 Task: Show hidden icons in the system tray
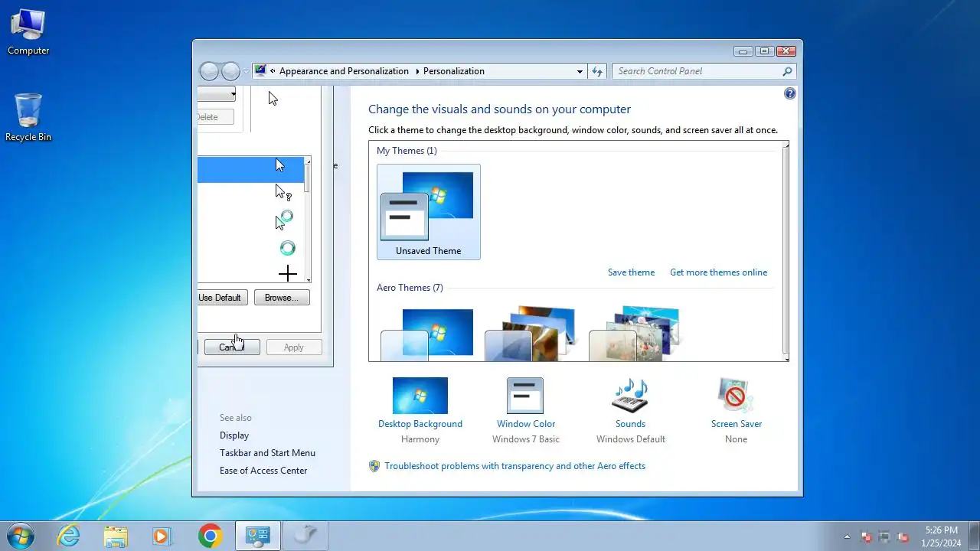(847, 536)
